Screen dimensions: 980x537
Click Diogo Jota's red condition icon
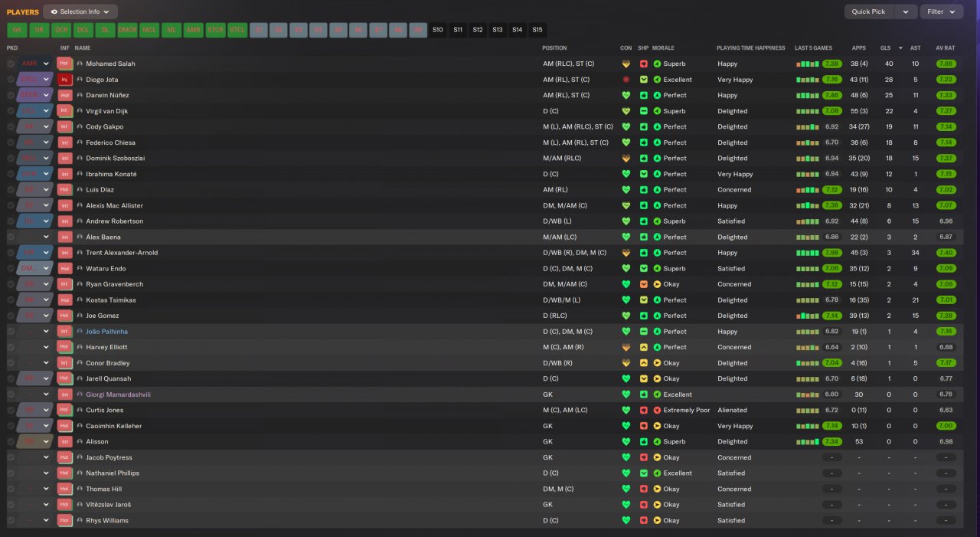(x=626, y=80)
